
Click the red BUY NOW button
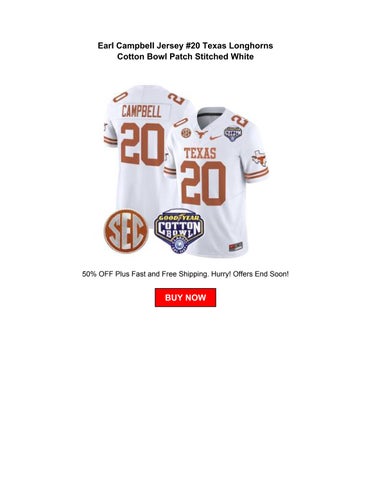coord(185,297)
